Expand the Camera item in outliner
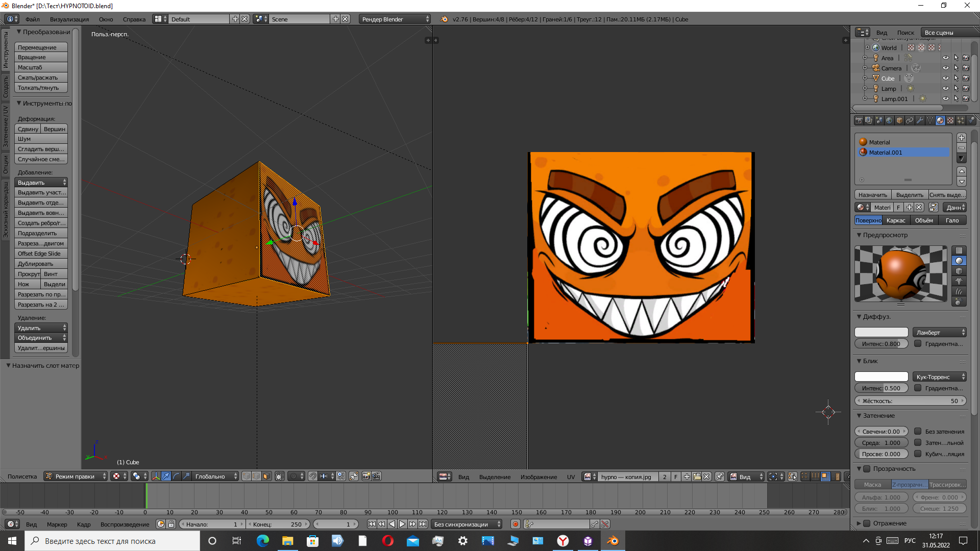The height and width of the screenshot is (551, 980). point(865,68)
